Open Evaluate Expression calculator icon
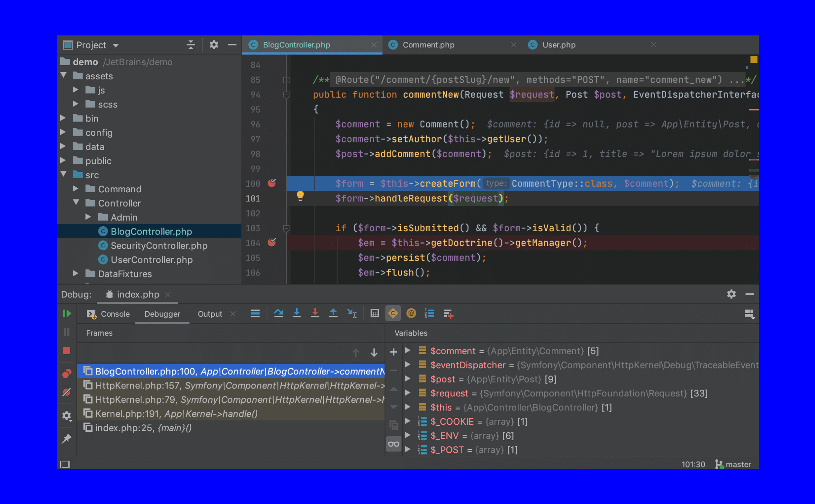 point(375,313)
